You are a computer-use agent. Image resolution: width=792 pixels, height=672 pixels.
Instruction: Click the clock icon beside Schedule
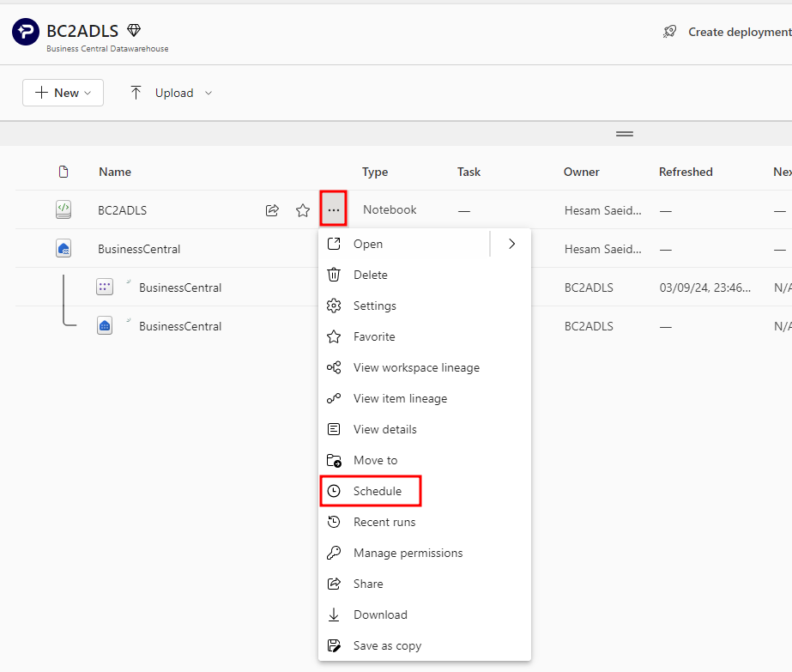click(x=334, y=491)
